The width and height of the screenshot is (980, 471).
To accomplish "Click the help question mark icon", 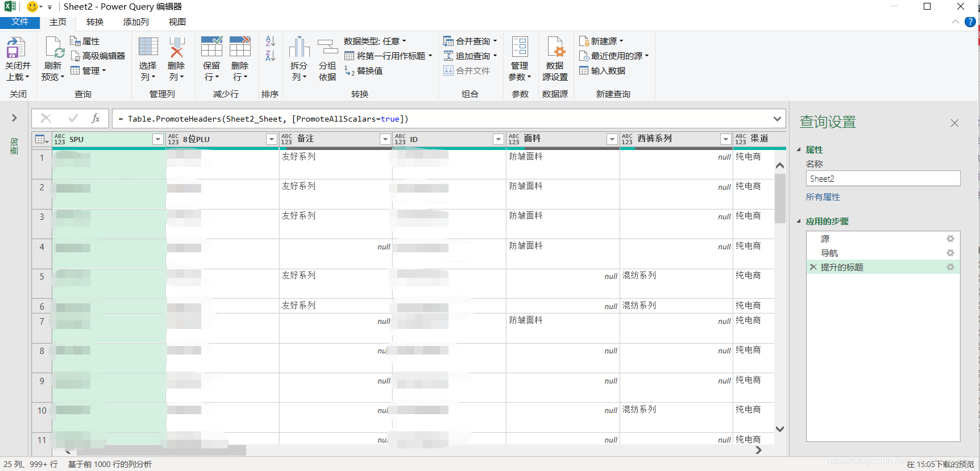I will (x=970, y=22).
